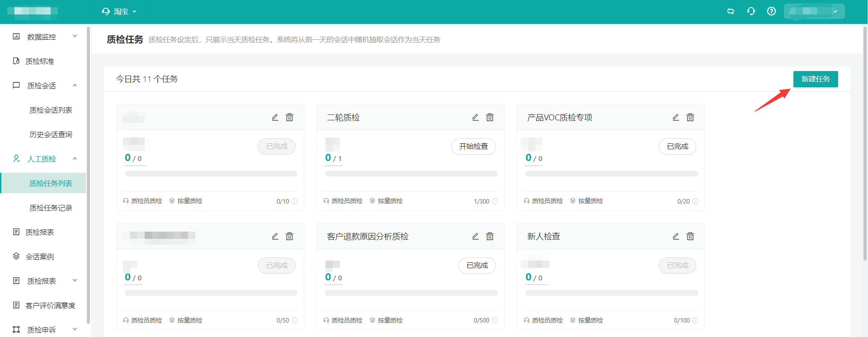Click the progress bar on the 新人检查 card

click(612, 293)
